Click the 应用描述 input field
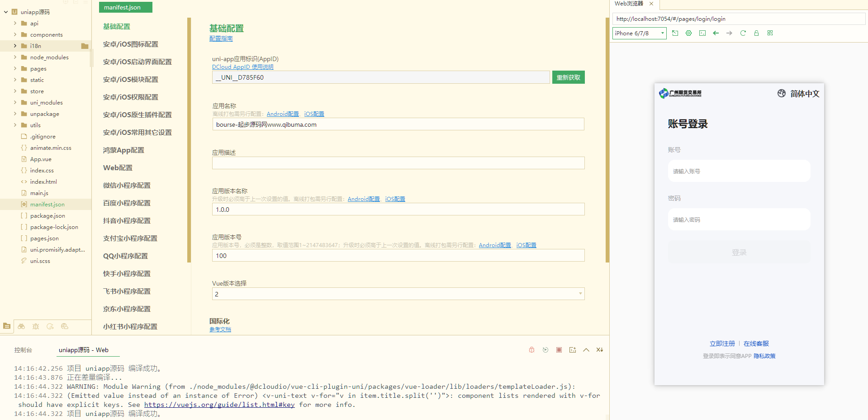868x420 pixels. pos(398,163)
